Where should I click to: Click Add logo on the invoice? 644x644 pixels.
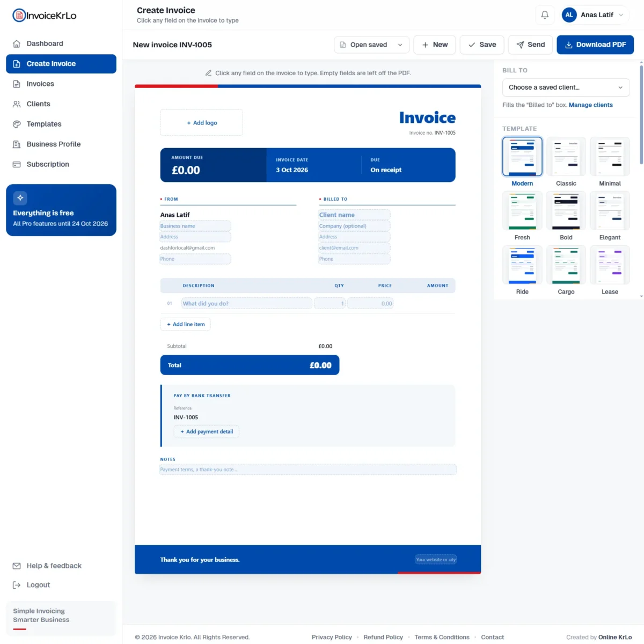[202, 123]
